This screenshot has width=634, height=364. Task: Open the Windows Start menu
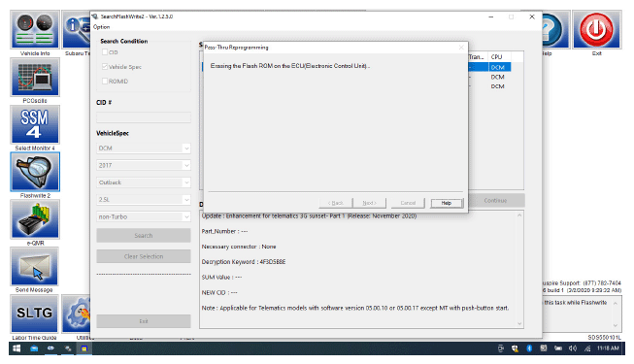click(x=17, y=348)
